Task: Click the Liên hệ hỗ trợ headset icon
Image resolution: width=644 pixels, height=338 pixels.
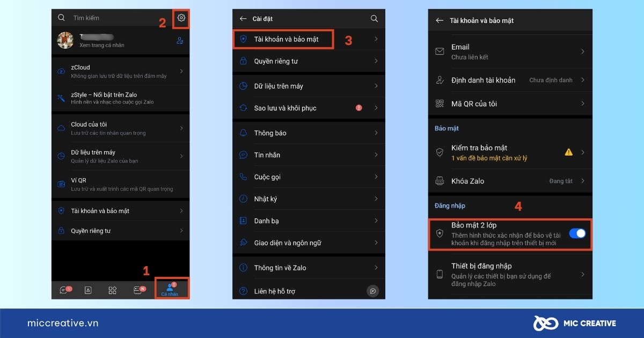Action: (x=243, y=291)
